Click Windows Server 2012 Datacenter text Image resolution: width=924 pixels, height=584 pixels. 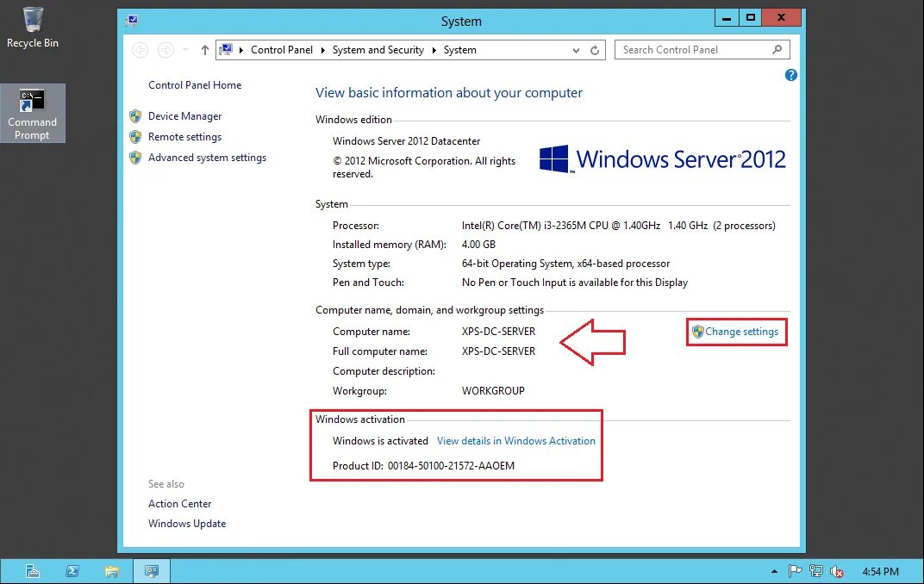click(x=406, y=140)
